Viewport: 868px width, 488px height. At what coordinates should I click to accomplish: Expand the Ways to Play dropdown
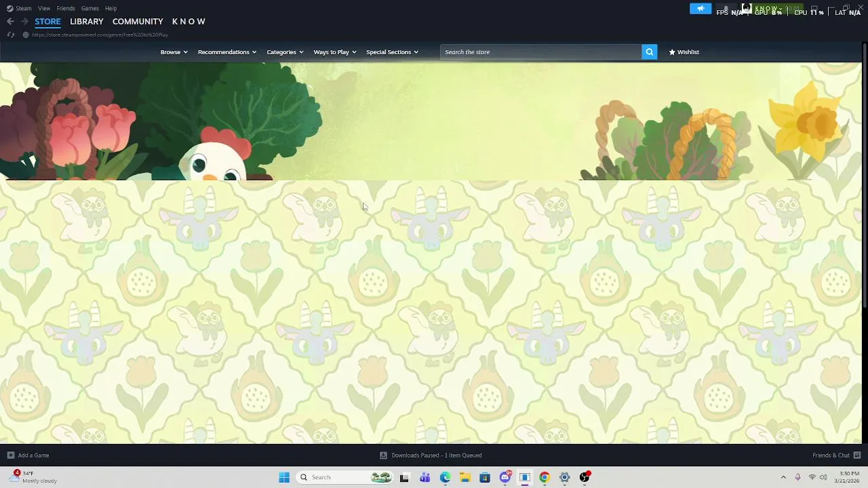(335, 52)
